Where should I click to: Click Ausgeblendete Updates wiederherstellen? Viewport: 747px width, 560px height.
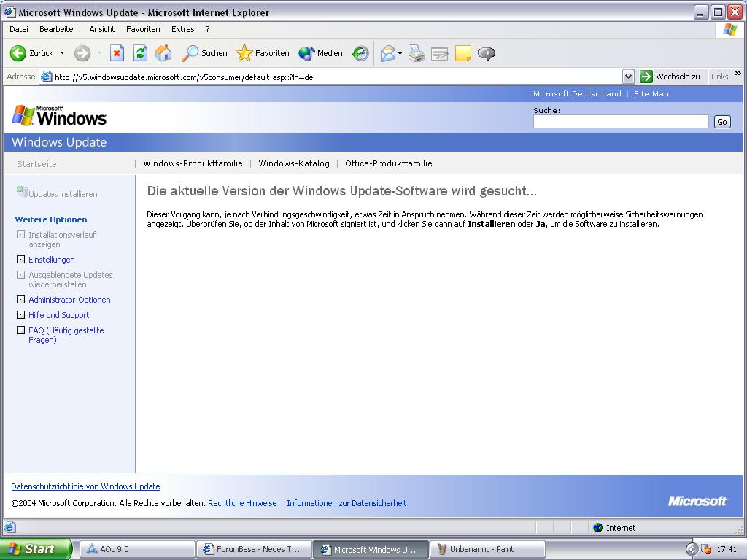point(71,279)
